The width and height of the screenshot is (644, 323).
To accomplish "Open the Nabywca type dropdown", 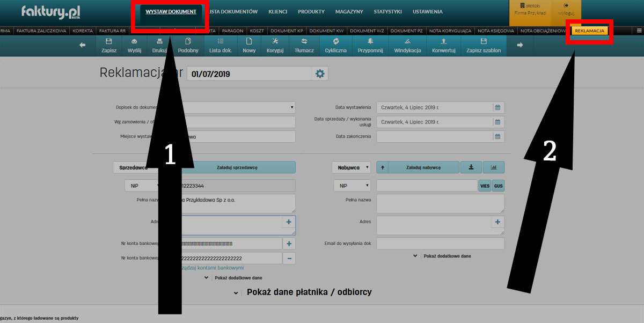I will [x=351, y=167].
